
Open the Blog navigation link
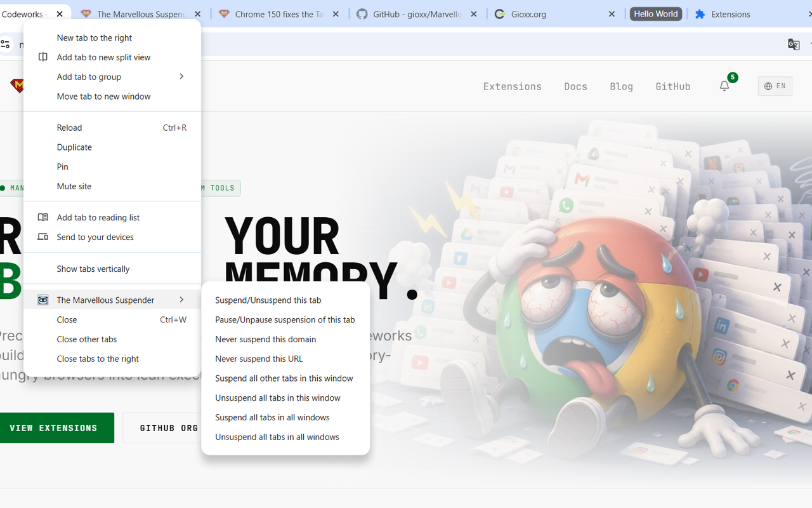(x=621, y=86)
